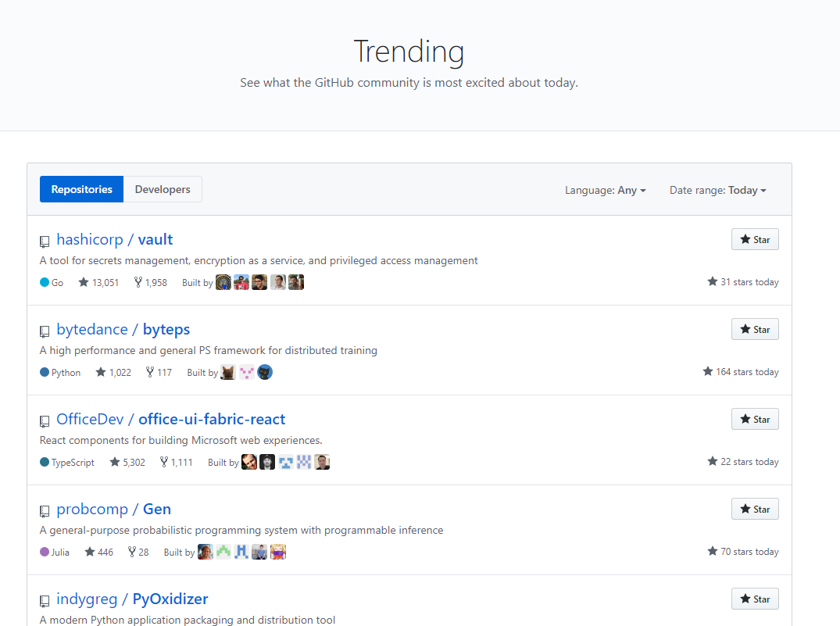Click third contributor avatar of Gen
Screen dimensions: 840x626
(241, 552)
